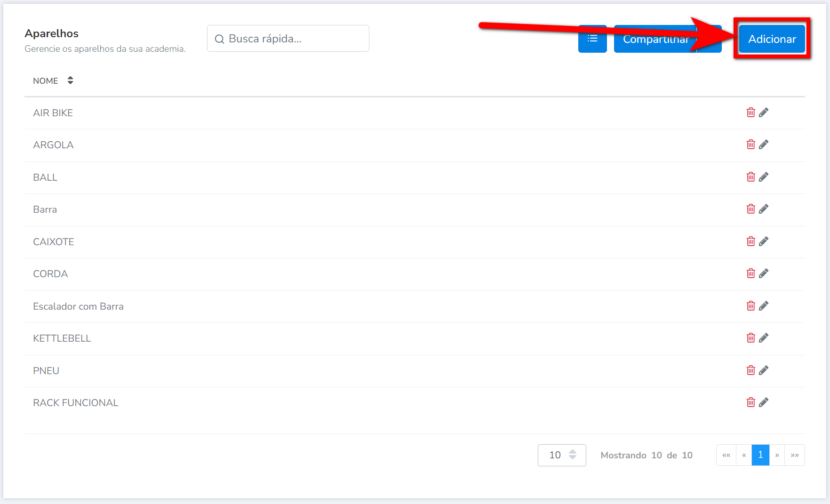830x504 pixels.
Task: Focus the Busca rápida search field
Action: tap(288, 39)
